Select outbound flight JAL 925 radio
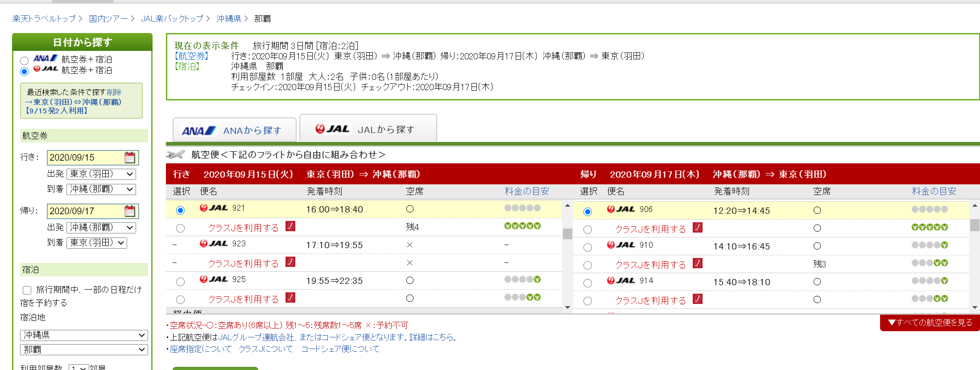The image size is (980, 370). pyautogui.click(x=180, y=282)
